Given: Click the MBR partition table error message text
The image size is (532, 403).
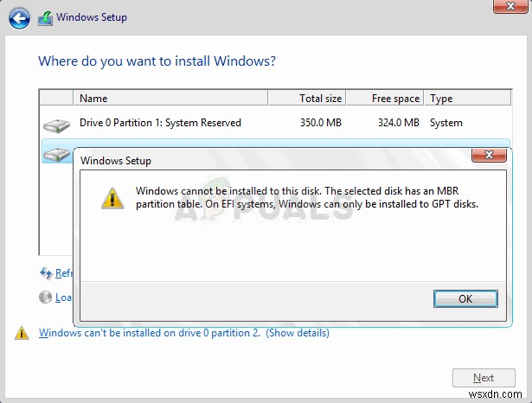Looking at the screenshot, I should [x=307, y=197].
